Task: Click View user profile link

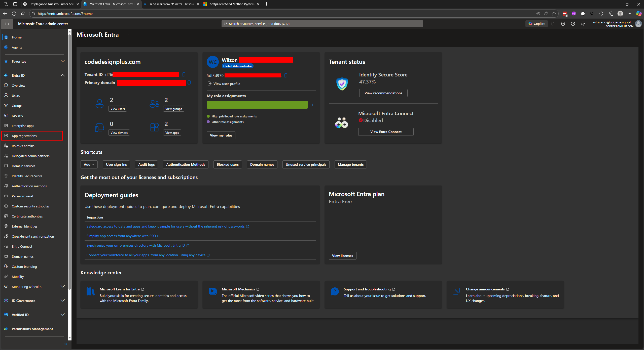Action: 224,84
